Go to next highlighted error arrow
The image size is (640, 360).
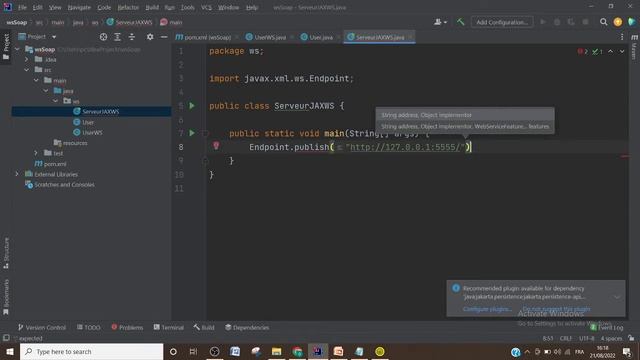pyautogui.click(x=622, y=51)
